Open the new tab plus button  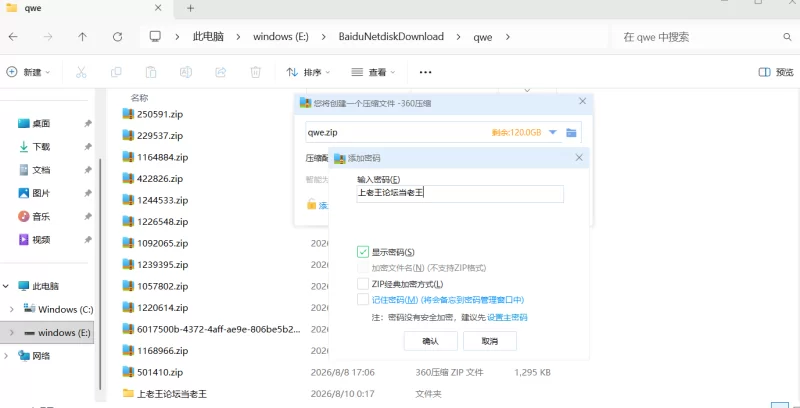tap(190, 8)
